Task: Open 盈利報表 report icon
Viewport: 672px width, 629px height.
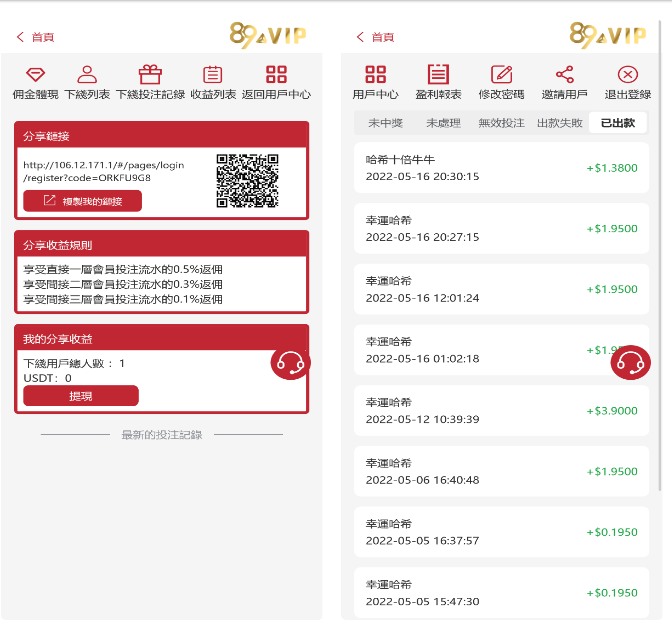Action: [438, 75]
